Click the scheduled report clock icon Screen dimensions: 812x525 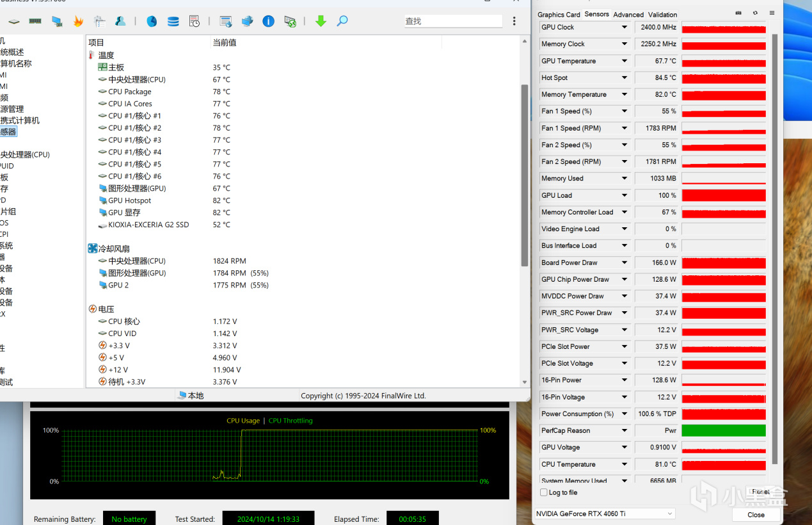pyautogui.click(x=195, y=22)
